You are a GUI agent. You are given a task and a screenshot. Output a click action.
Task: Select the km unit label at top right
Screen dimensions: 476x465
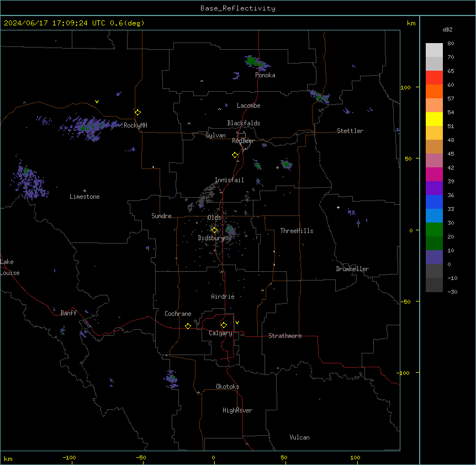411,23
